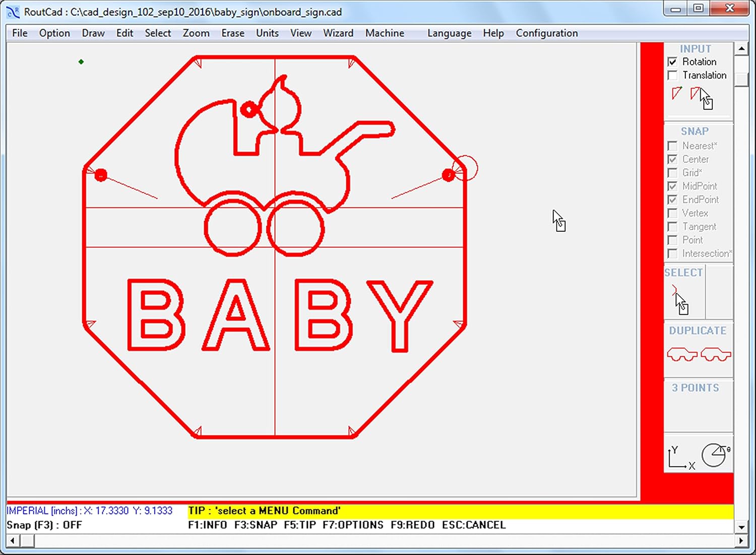Open the Language menu
Screen dimensions: 756x555
pyautogui.click(x=449, y=33)
